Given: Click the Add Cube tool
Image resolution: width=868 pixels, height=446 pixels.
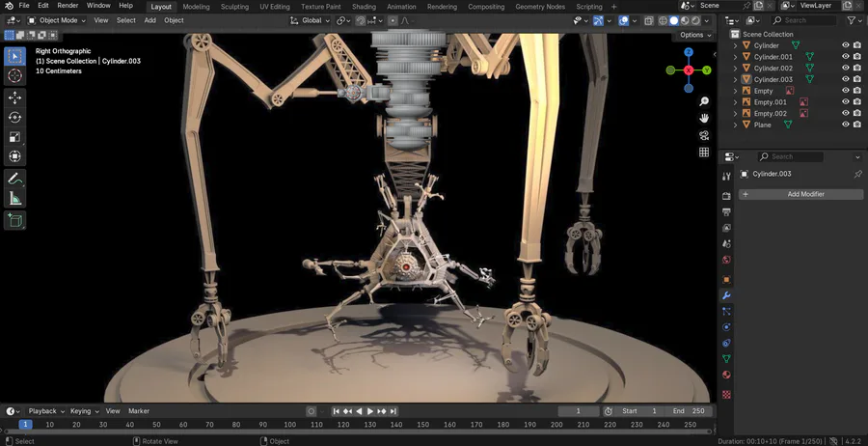Looking at the screenshot, I should click(15, 220).
